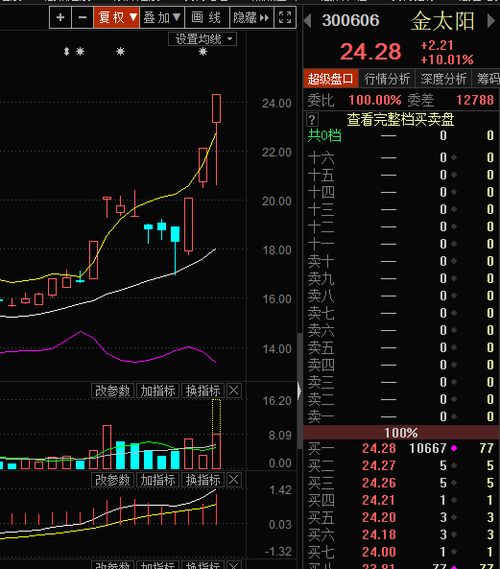500x569 pixels.
Task: Click the 共0档 label
Action: 324,136
